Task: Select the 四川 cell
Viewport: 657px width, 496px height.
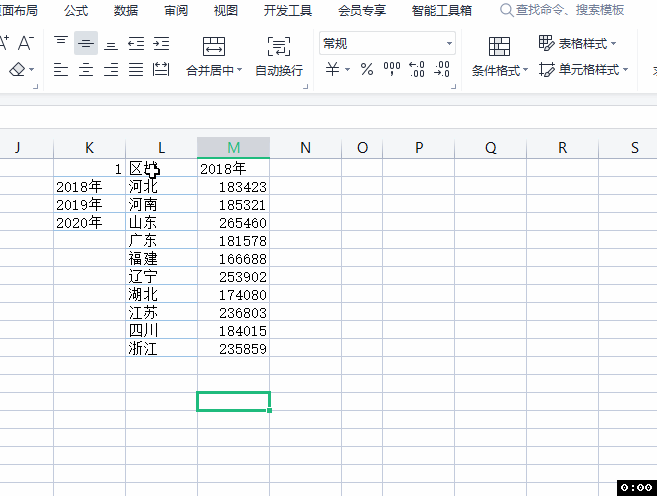Action: (x=161, y=331)
